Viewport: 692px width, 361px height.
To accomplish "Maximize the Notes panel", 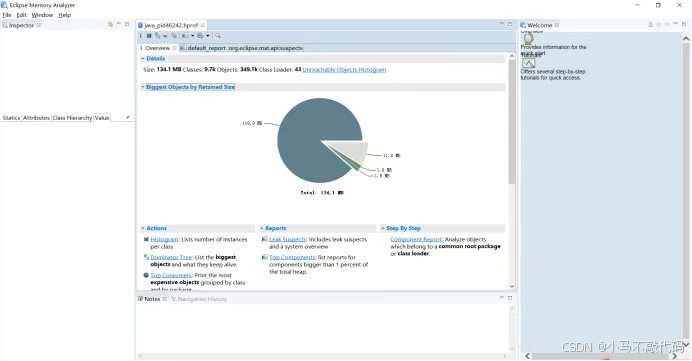I will (510, 298).
